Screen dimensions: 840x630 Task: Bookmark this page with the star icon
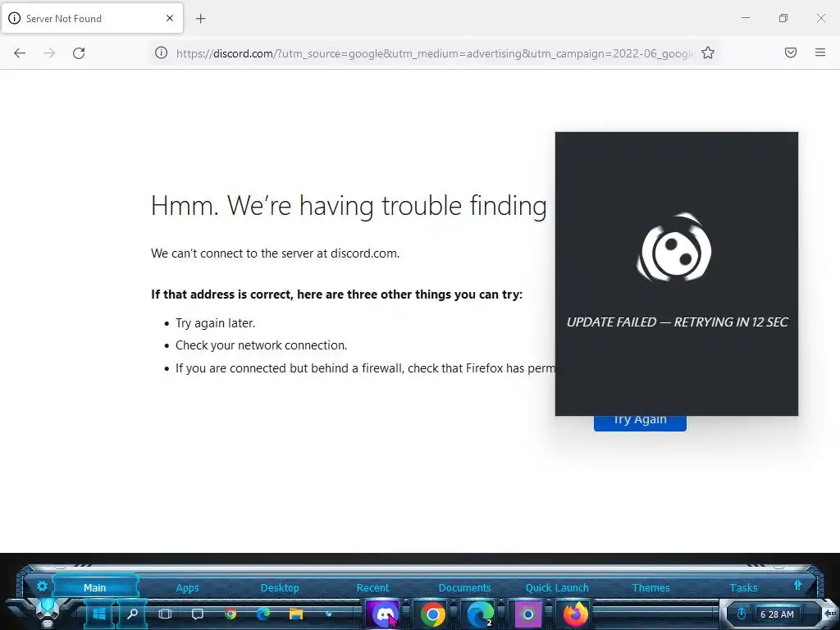coord(708,52)
